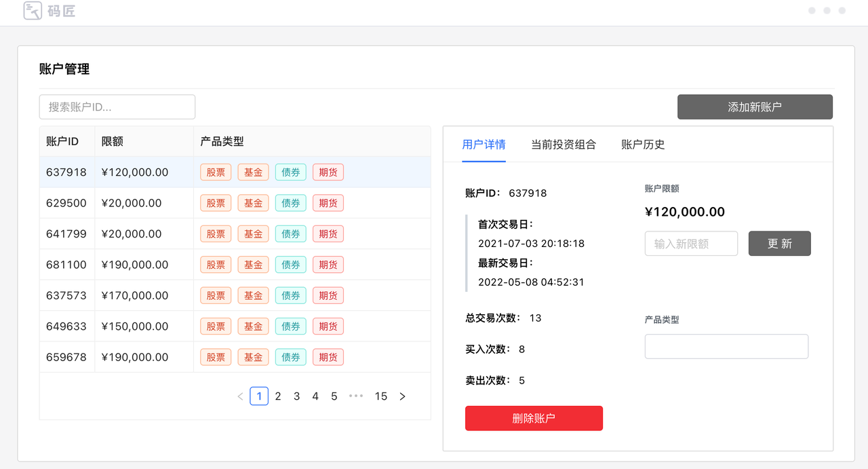Click first trade date 2021-07-03 20:18:18
868x469 pixels.
pyautogui.click(x=531, y=243)
